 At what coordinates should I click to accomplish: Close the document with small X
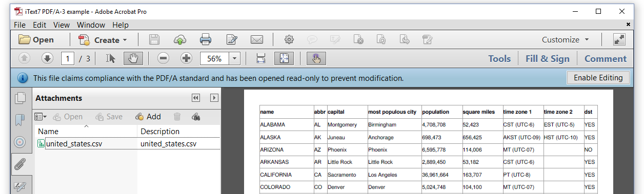tap(628, 25)
